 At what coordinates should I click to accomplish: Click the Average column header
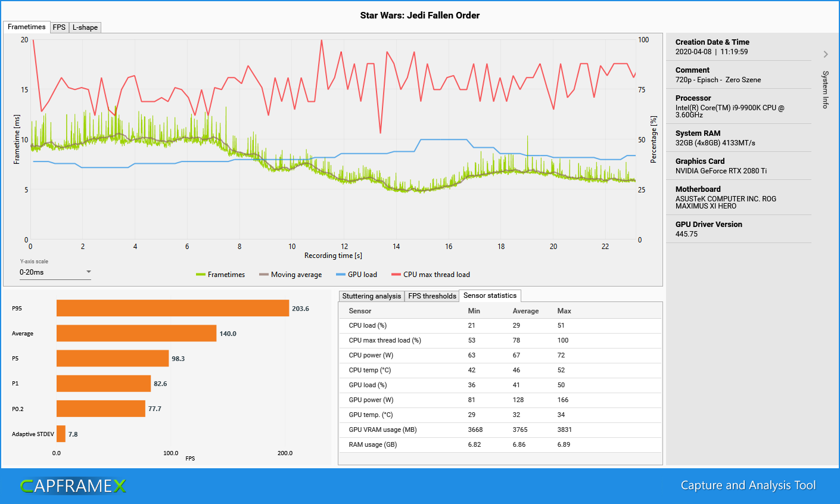(x=525, y=311)
